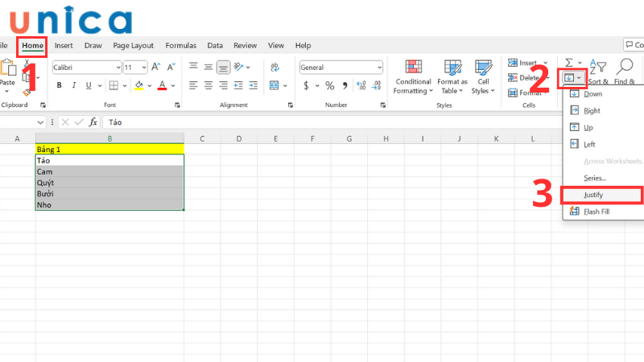644x362 pixels.
Task: Click the Decrease Font Size icon
Action: (x=171, y=67)
